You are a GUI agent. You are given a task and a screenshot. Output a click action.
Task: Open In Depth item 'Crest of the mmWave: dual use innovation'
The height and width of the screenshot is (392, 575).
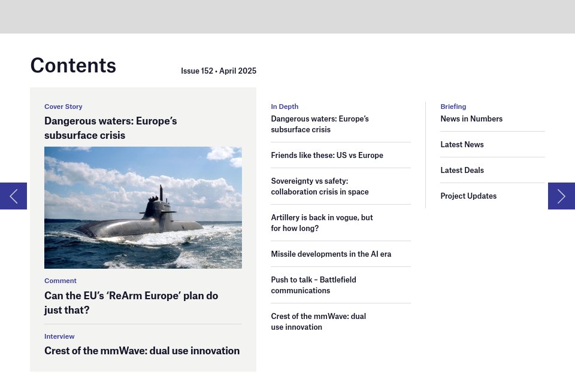tap(318, 321)
